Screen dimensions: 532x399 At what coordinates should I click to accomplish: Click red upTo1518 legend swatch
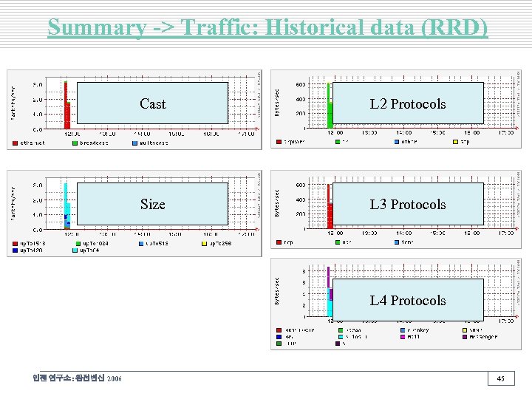point(15,244)
